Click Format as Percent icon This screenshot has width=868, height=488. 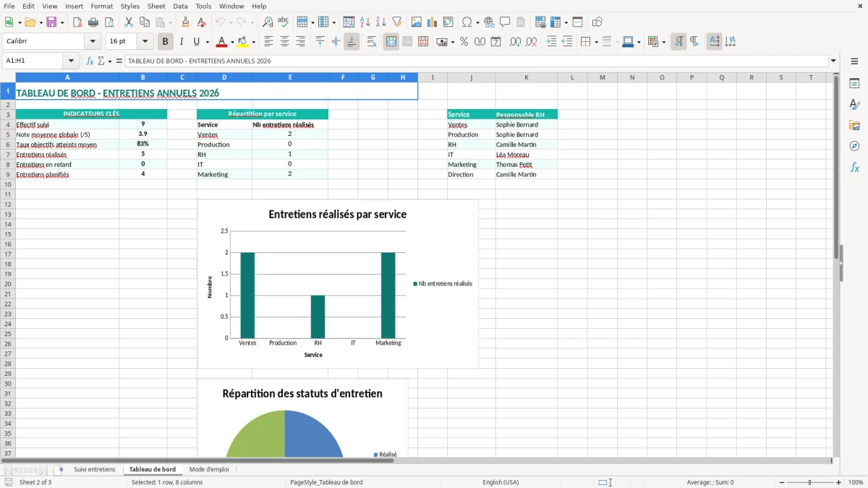[x=464, y=42]
